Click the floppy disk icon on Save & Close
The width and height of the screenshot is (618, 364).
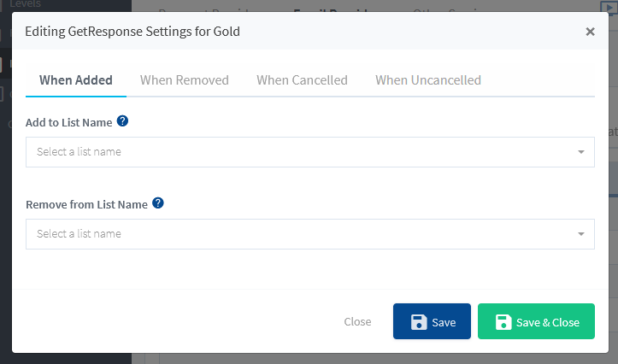(503, 322)
